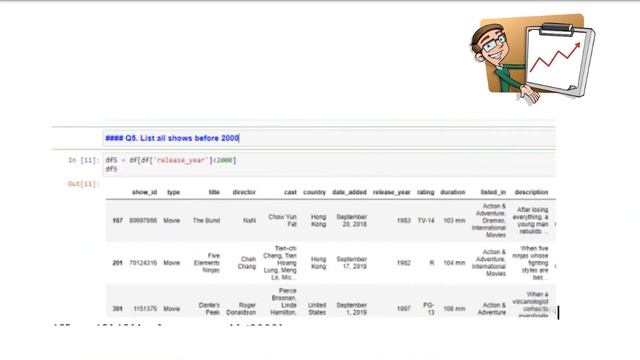Select row index 201
This screenshot has height=360, width=640.
pyautogui.click(x=118, y=263)
